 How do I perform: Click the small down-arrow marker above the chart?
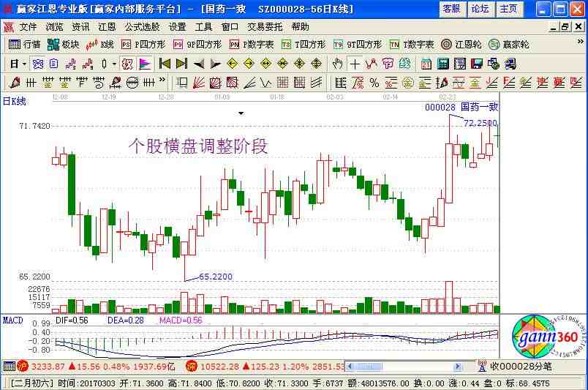241,113
